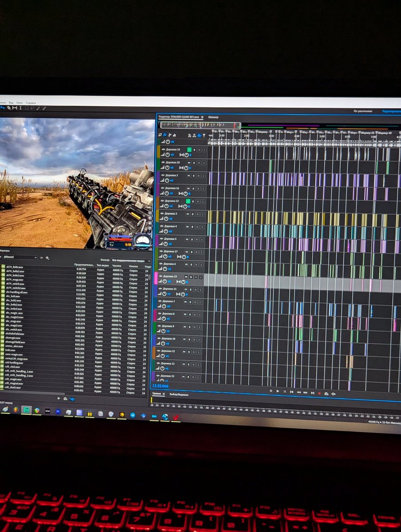Switch to the Выбор/Видимое tab
Viewport: 401px width, 532px height.
[179, 395]
